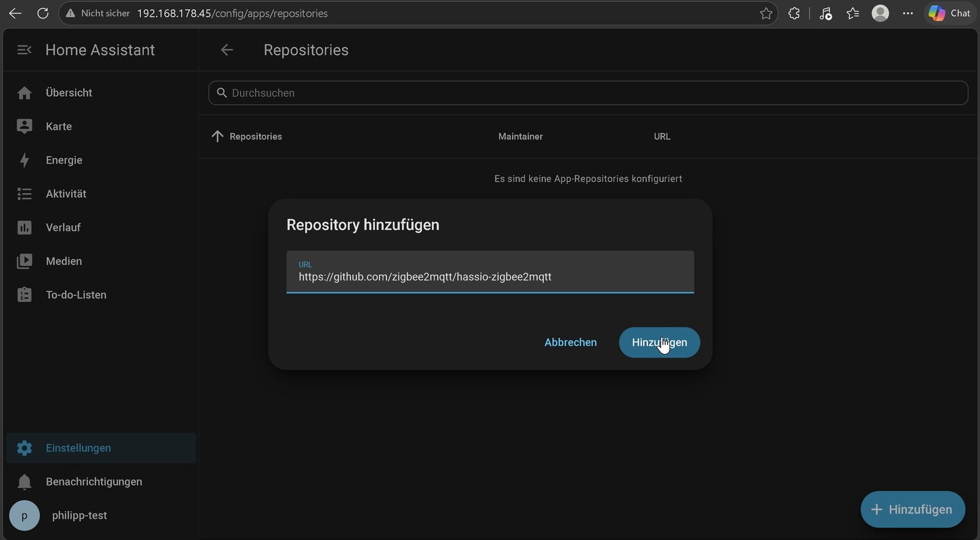Click the 'p' user avatar
The width and height of the screenshot is (980, 540).
pyautogui.click(x=24, y=516)
